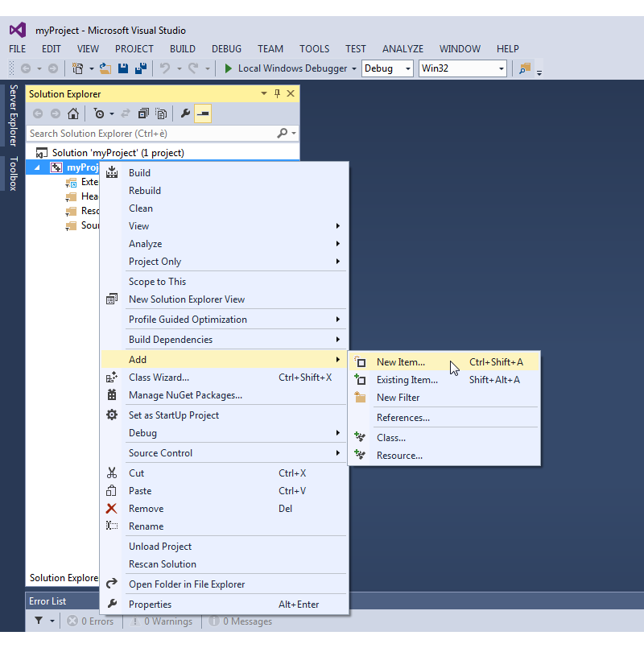Viewport: 644px width, 648px height.
Task: Select New Filter in Add submenu
Action: point(444,398)
